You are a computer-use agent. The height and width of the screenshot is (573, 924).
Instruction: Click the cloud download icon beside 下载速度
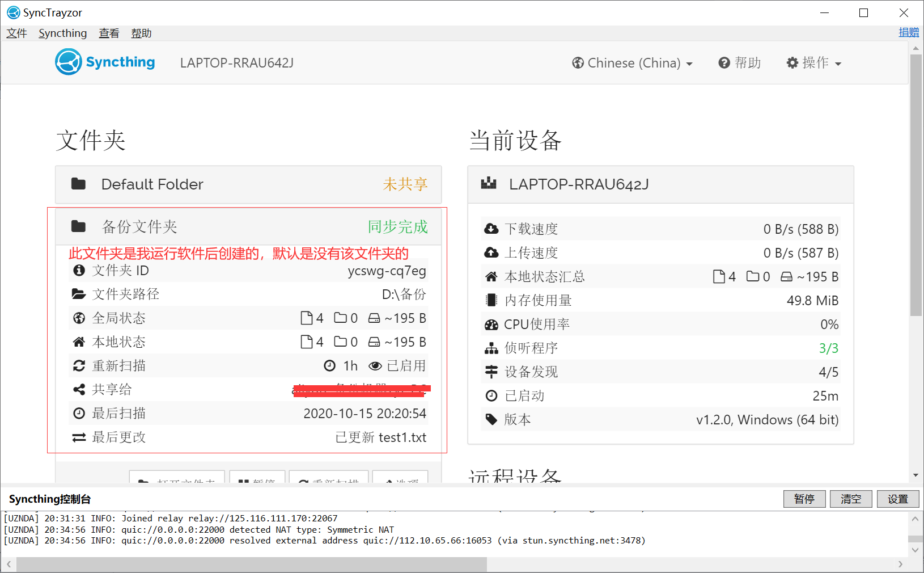tap(491, 229)
